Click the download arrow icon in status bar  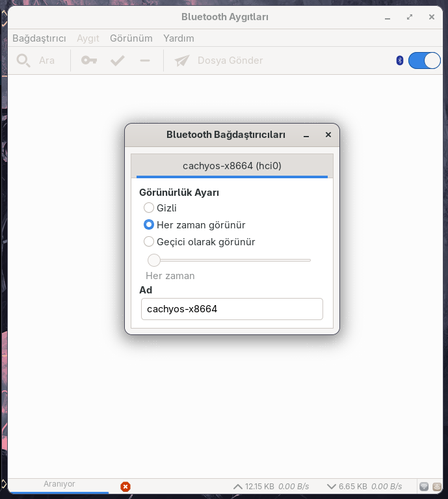coord(331,487)
